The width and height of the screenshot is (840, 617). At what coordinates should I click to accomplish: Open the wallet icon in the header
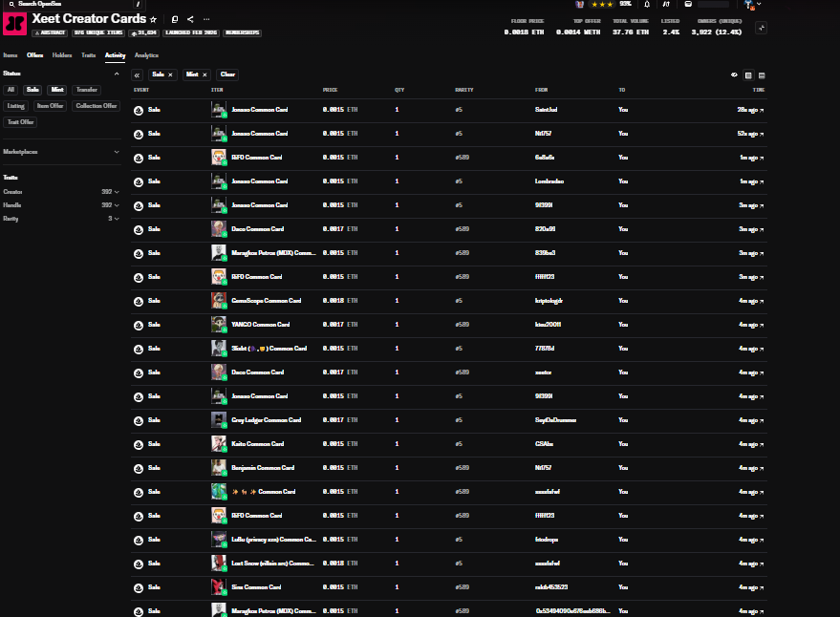pos(688,4)
